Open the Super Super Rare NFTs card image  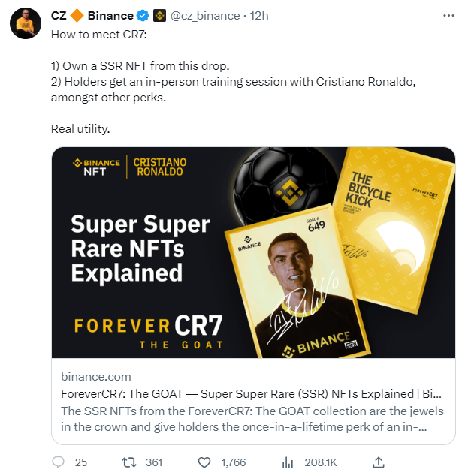click(x=252, y=252)
